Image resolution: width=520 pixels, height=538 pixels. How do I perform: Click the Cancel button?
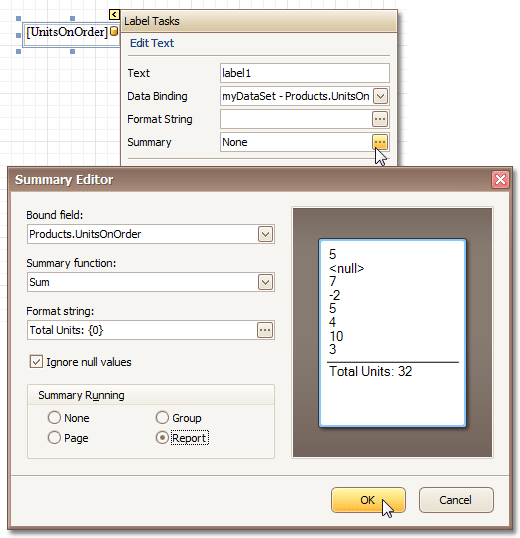point(456,500)
